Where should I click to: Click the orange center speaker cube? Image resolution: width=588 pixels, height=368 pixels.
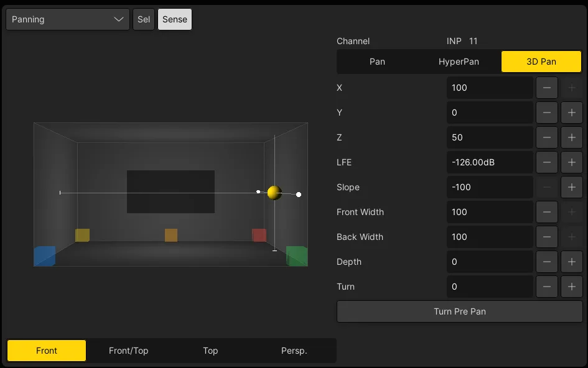171,236
